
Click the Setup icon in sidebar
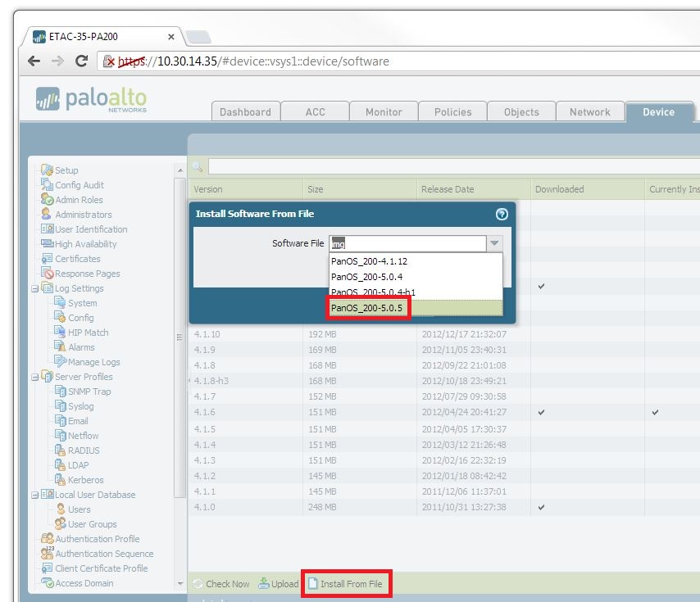47,170
